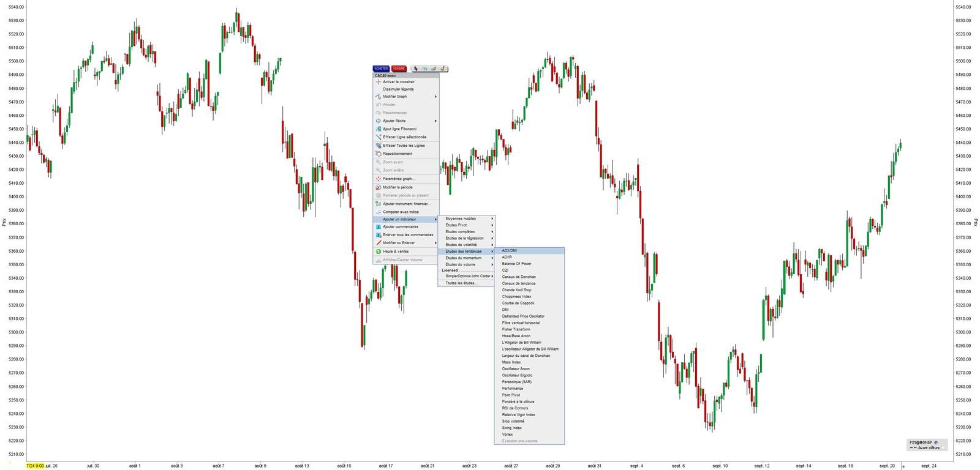Select Stop volatilité
980x470 pixels.
click(529, 422)
